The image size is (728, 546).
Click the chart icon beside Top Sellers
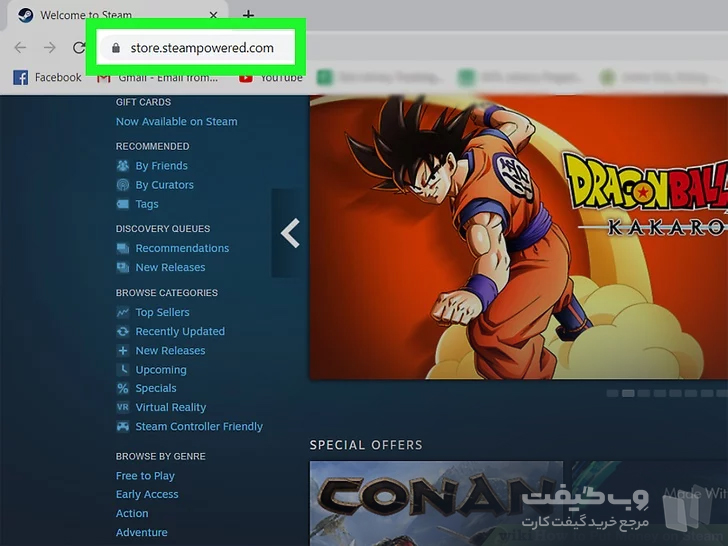tap(123, 312)
